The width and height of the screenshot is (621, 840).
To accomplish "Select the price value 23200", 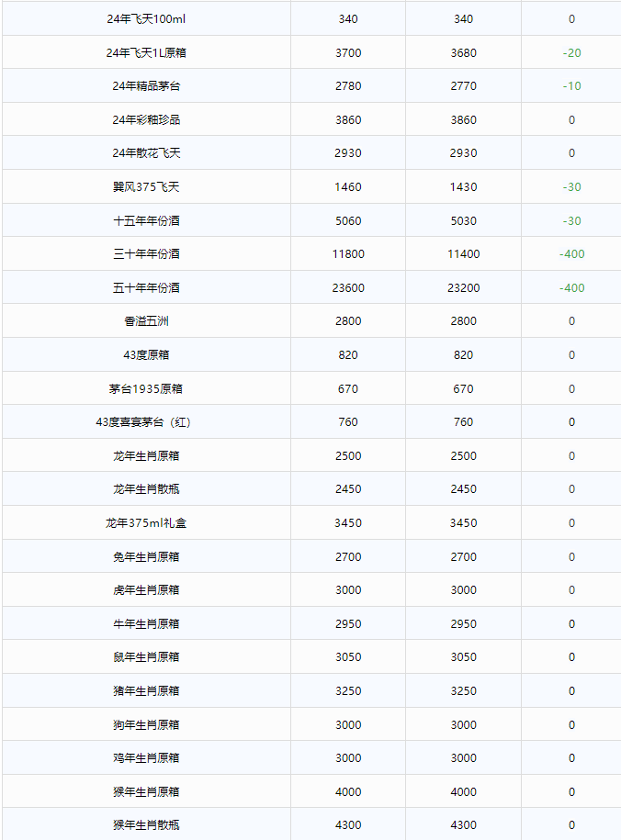I will click(x=463, y=287).
